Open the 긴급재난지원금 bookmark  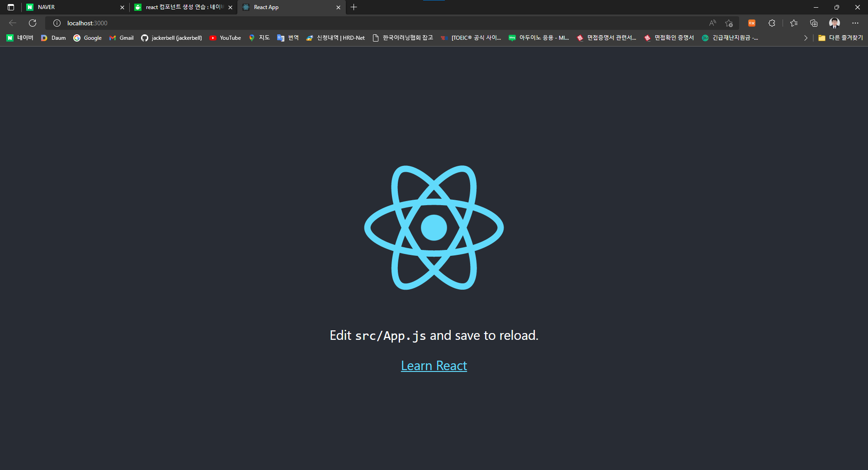click(730, 38)
